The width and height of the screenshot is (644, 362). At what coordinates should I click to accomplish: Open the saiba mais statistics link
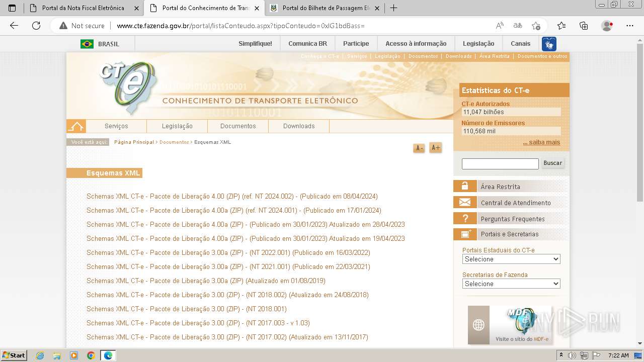541,142
